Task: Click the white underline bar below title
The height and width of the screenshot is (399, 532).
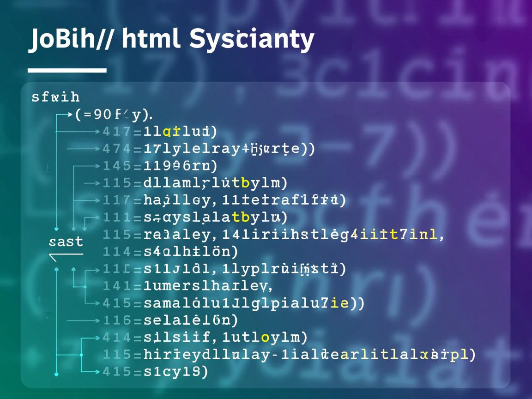Action: [67, 70]
